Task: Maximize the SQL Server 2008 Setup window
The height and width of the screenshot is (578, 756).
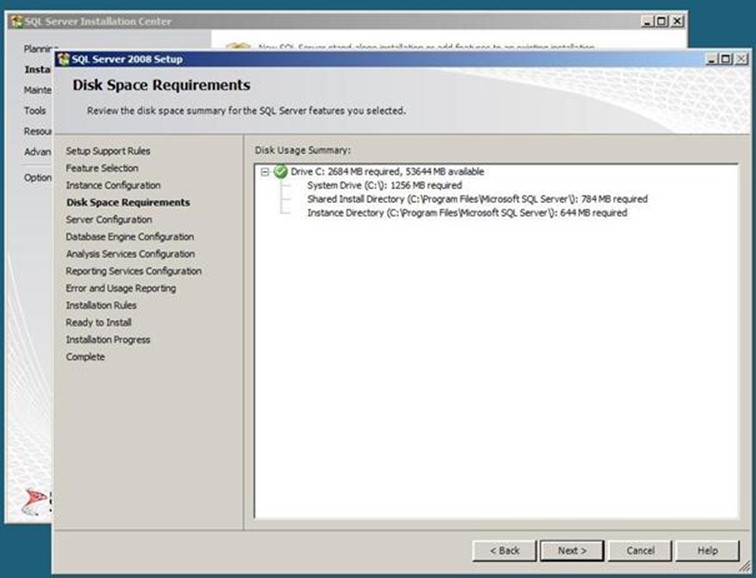Action: pos(726,59)
